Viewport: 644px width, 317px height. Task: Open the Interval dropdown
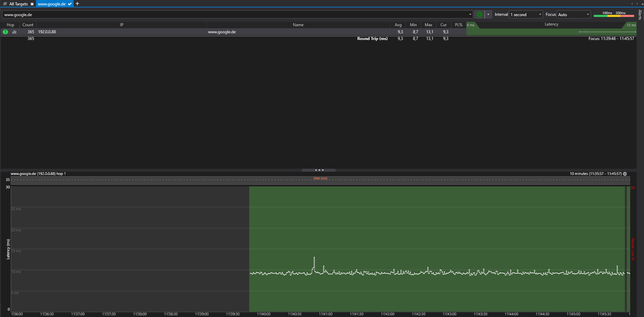(526, 15)
